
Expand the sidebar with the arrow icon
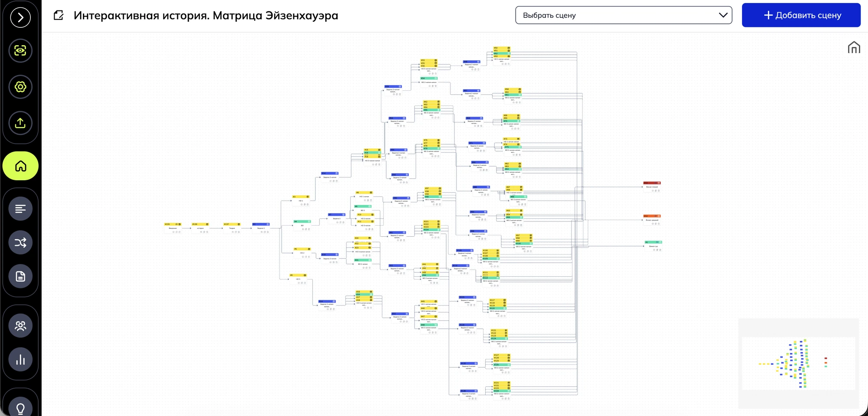[x=20, y=18]
